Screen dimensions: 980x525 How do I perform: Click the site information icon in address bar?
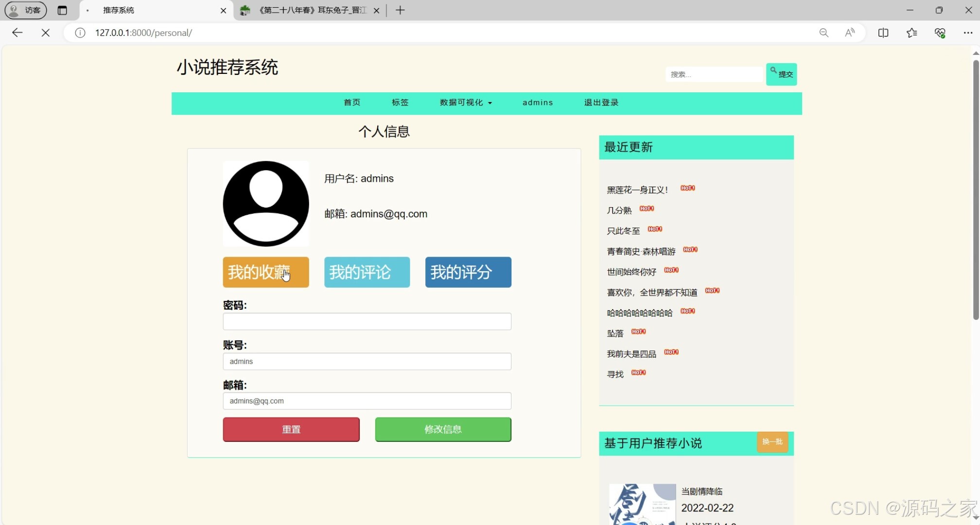tap(79, 33)
